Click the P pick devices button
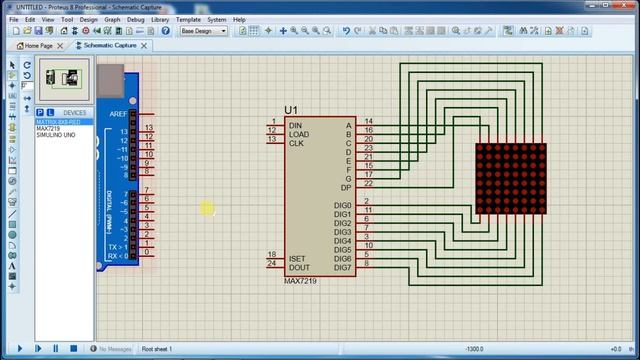The image size is (640, 360). [40, 112]
